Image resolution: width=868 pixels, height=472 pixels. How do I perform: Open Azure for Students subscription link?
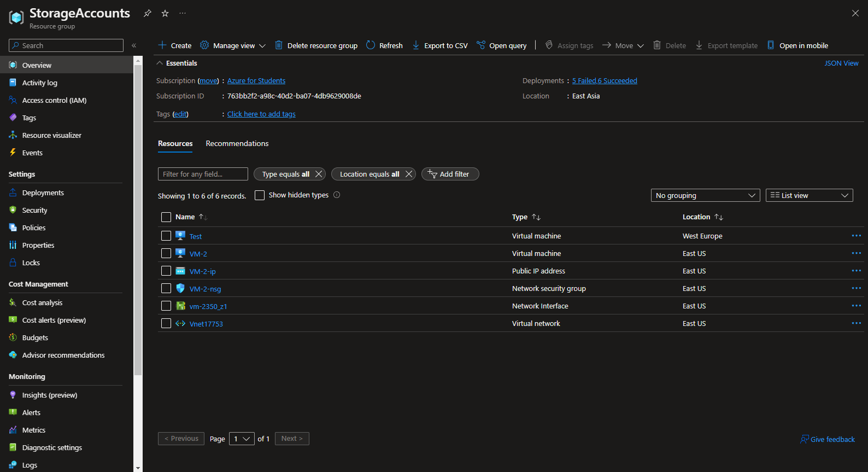tap(256, 80)
